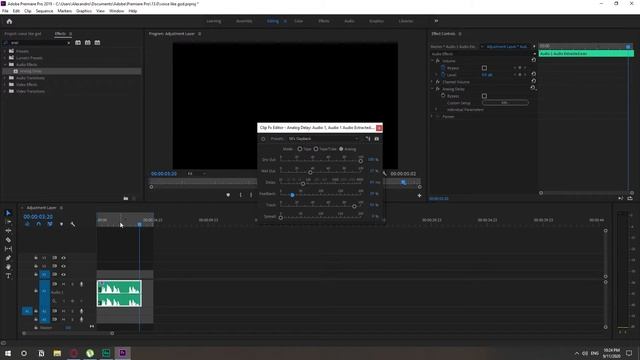Open the Program Monitor zoom level dropdown
The image size is (640, 360).
pyautogui.click(x=196, y=173)
